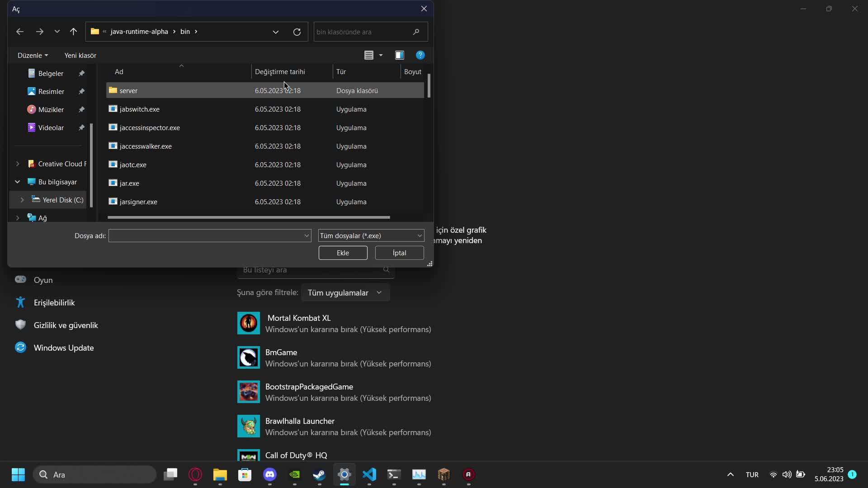Sort files by the Ad column header
Screen dimensions: 868x488
coord(119,71)
